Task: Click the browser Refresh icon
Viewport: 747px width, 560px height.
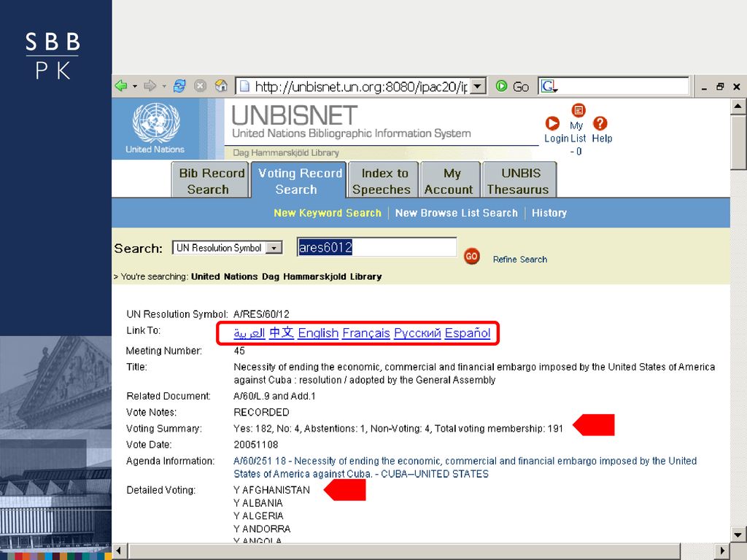Action: (x=179, y=86)
